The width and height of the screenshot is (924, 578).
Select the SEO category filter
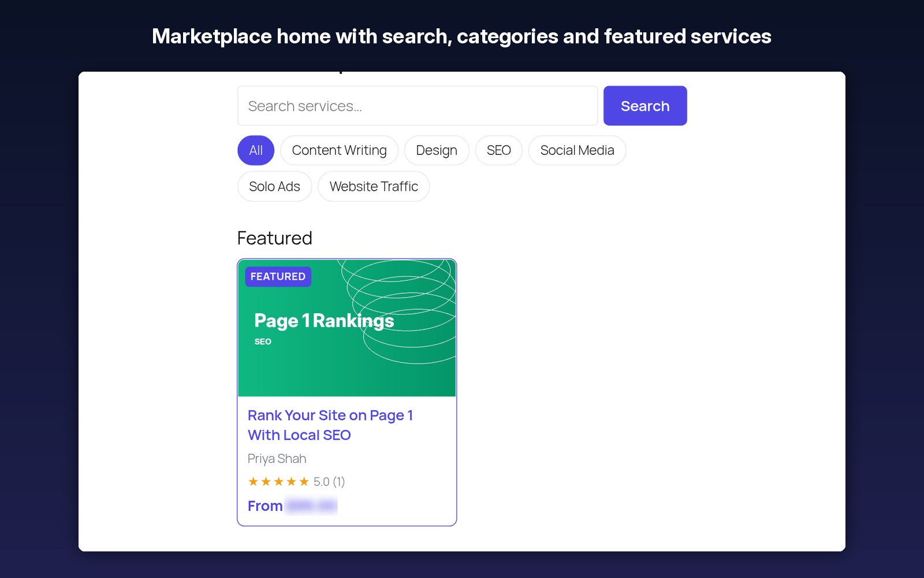(x=499, y=150)
